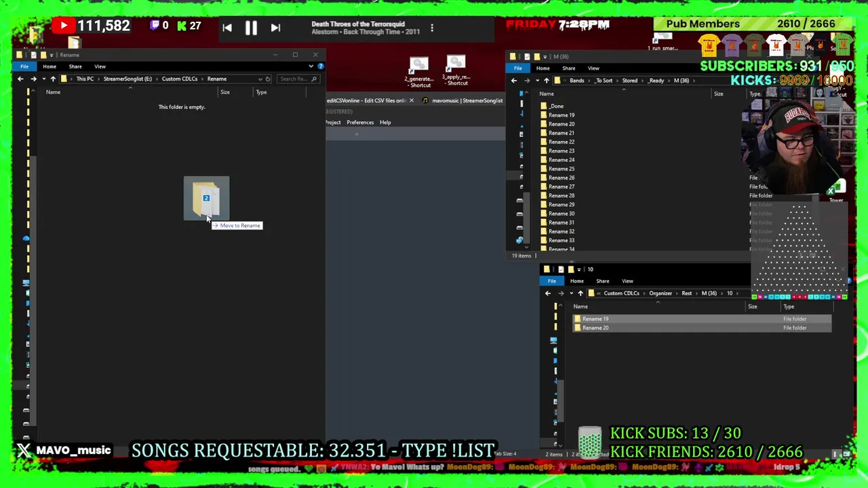
Task: Open Help icon in Rename window
Action: [x=320, y=66]
